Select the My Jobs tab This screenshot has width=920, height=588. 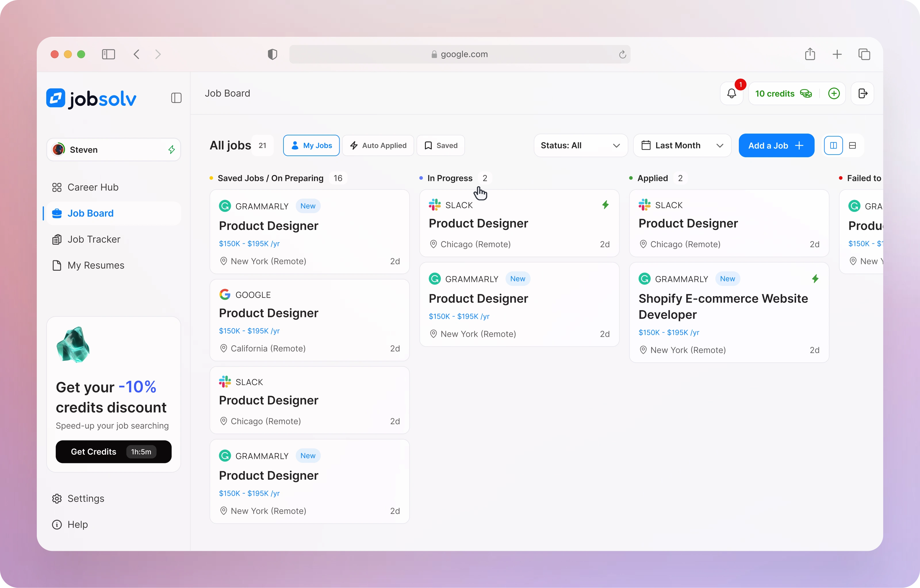pyautogui.click(x=311, y=145)
